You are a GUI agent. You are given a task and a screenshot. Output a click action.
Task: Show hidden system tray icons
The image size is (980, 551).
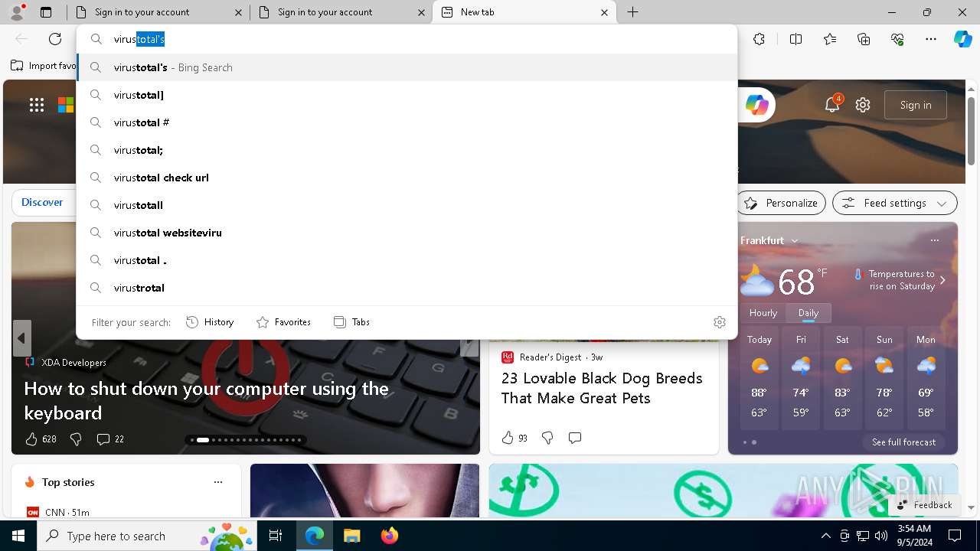coord(825,536)
